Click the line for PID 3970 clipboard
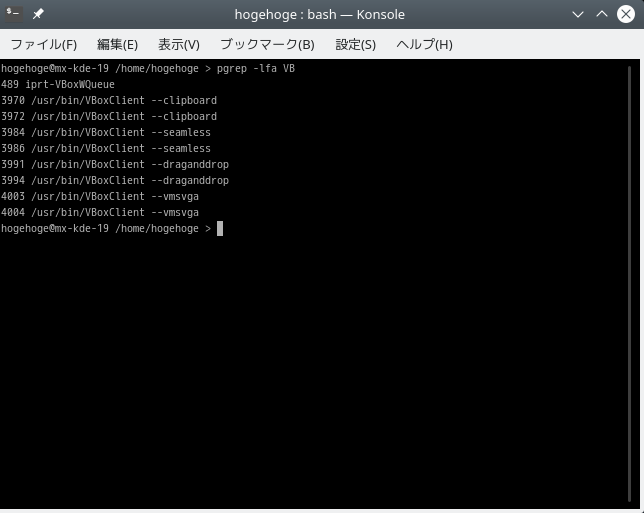Viewport: 644px width, 513px height. click(109, 100)
